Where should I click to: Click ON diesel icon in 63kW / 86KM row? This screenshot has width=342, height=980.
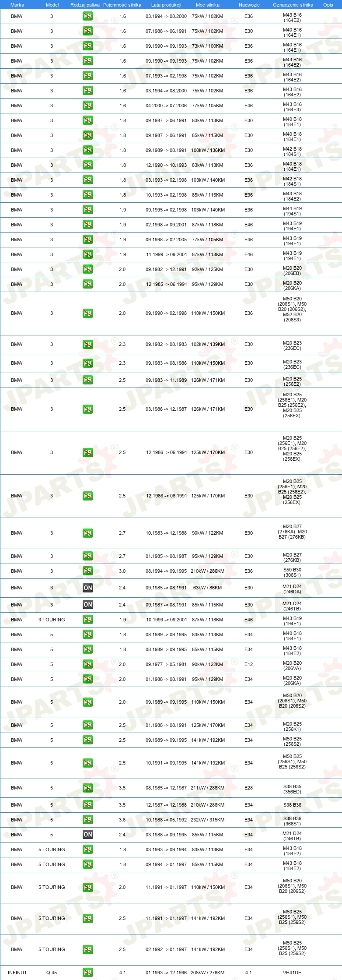[87, 588]
